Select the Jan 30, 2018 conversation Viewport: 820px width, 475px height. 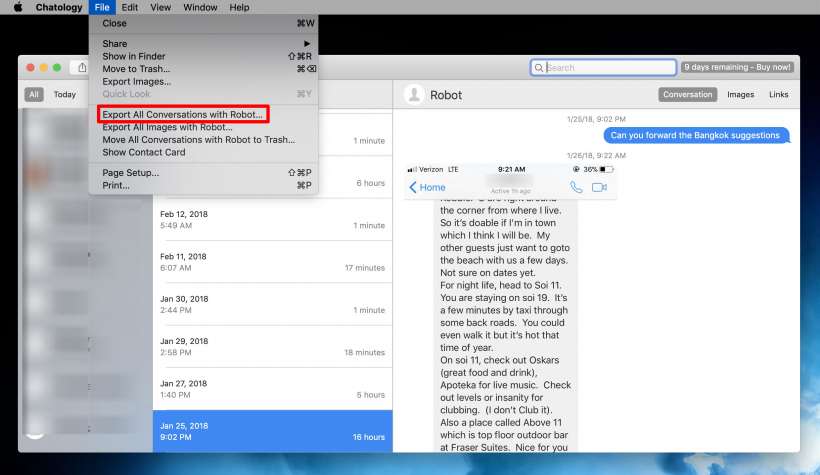click(272, 304)
